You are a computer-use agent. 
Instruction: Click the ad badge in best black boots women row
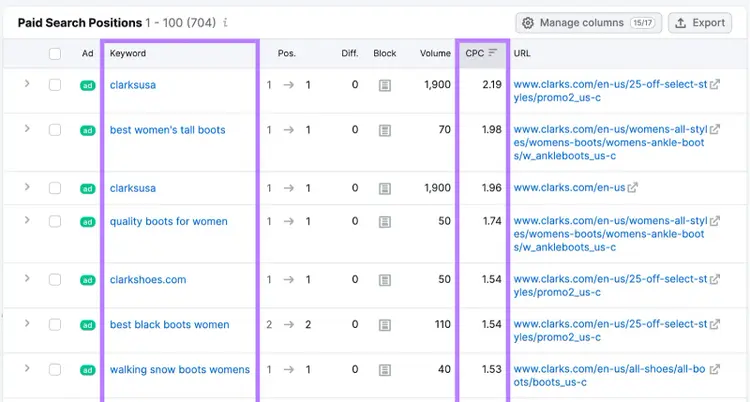88,325
